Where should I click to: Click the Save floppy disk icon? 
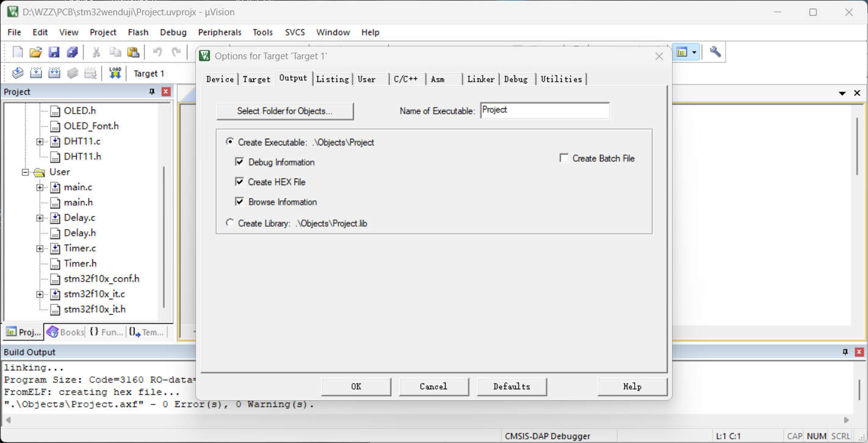[x=54, y=53]
